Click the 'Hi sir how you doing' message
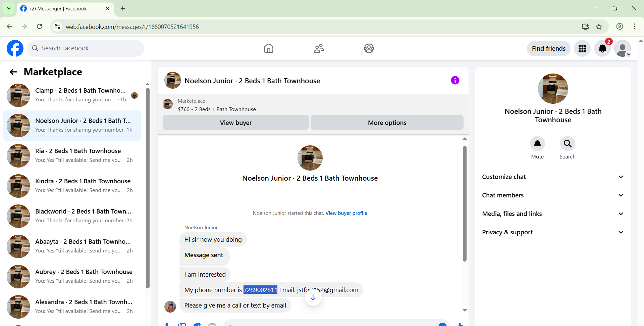The image size is (644, 326). click(x=213, y=240)
